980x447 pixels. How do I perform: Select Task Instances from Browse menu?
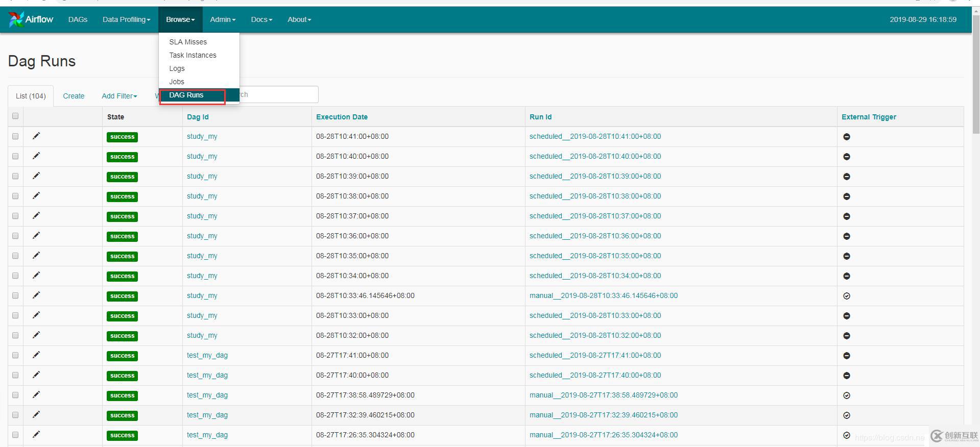[x=193, y=55]
